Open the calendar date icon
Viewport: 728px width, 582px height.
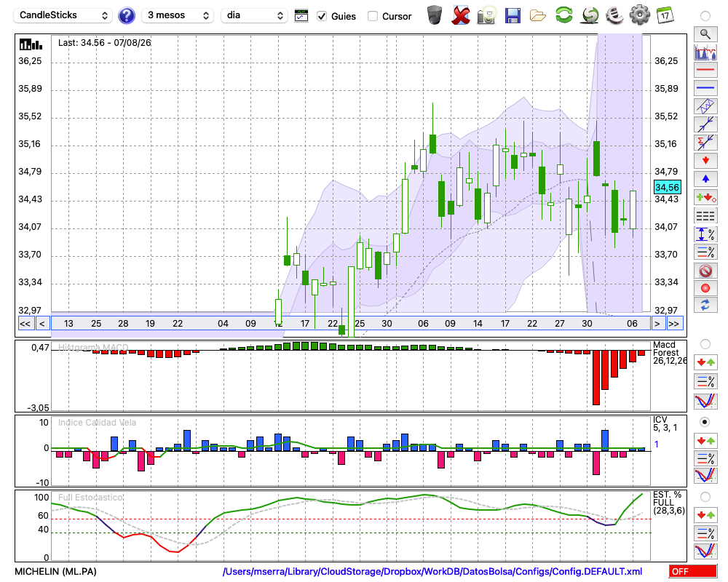point(665,15)
